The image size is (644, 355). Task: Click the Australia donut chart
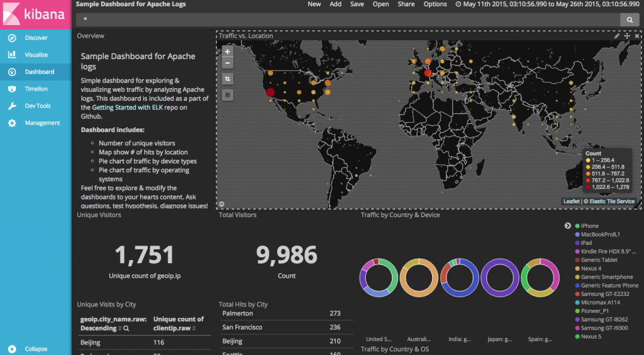click(x=419, y=278)
